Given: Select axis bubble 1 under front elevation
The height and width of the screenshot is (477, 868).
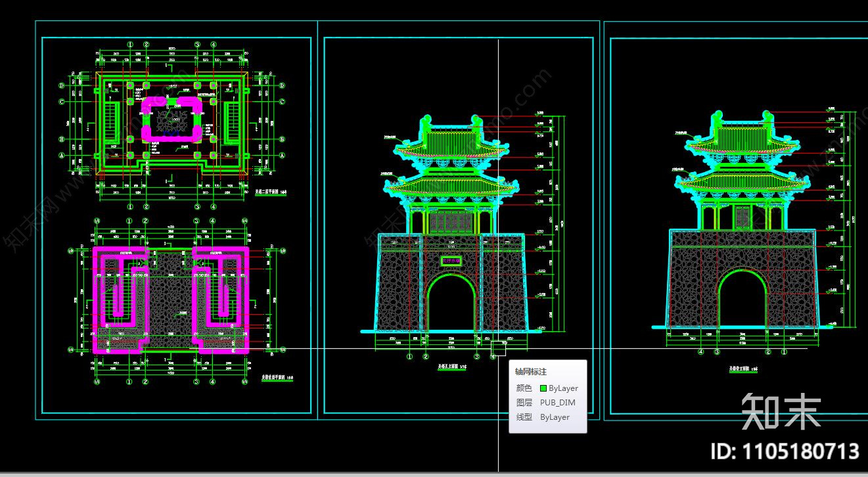Looking at the screenshot, I should pyautogui.click(x=410, y=357).
